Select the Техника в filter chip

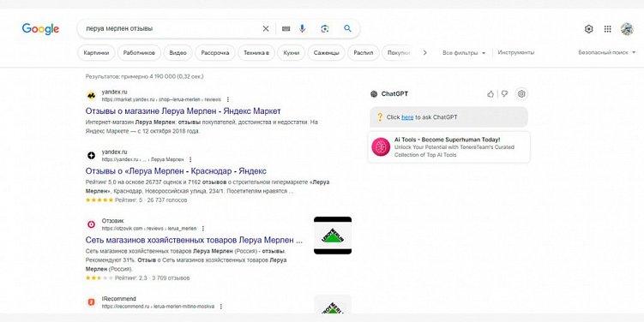256,53
